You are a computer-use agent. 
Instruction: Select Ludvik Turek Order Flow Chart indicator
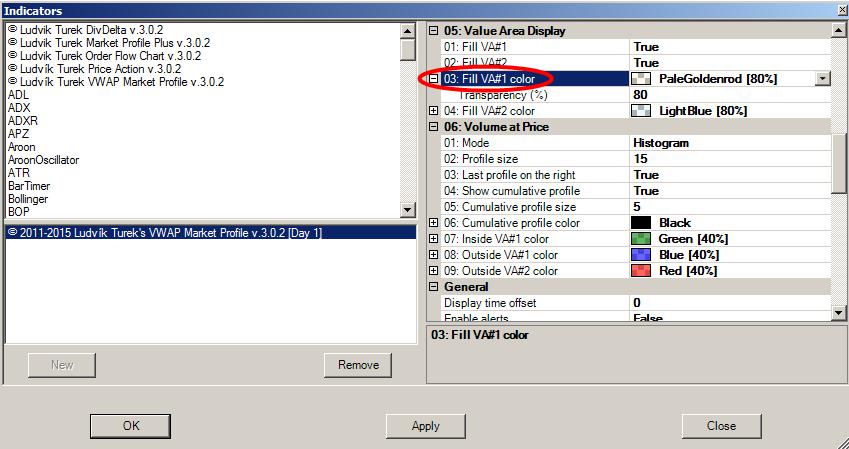click(105, 56)
